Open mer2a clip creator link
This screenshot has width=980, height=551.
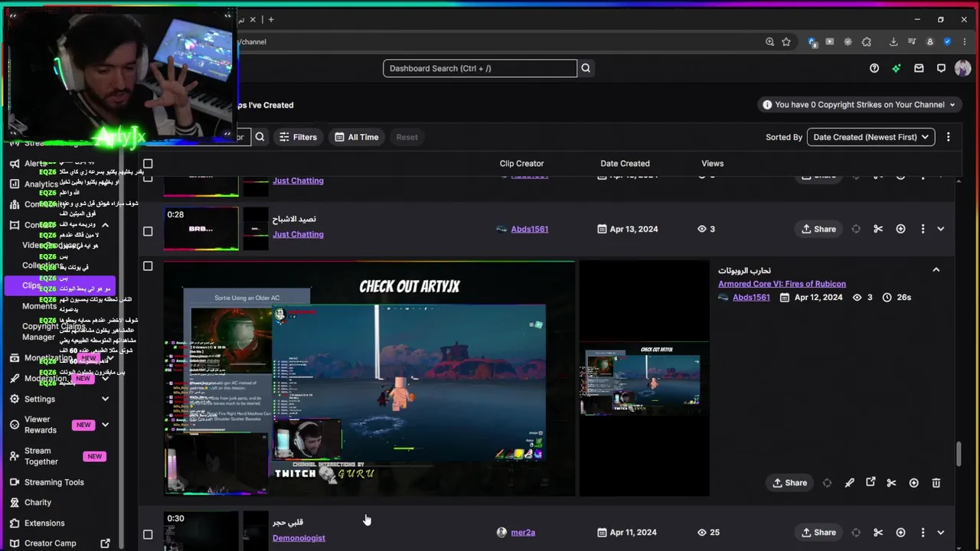coord(523,532)
